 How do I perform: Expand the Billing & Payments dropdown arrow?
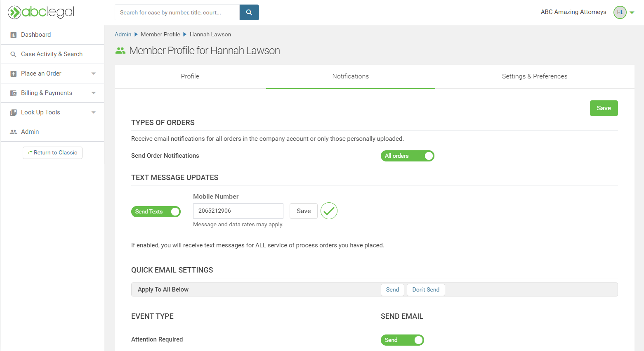[94, 93]
